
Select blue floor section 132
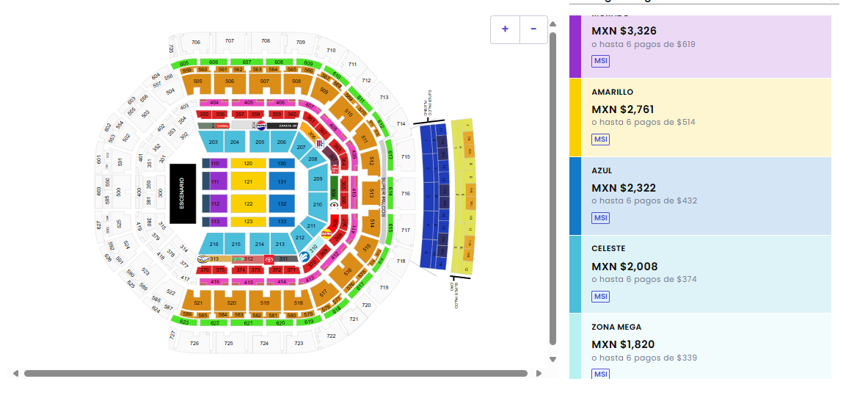coord(282,203)
